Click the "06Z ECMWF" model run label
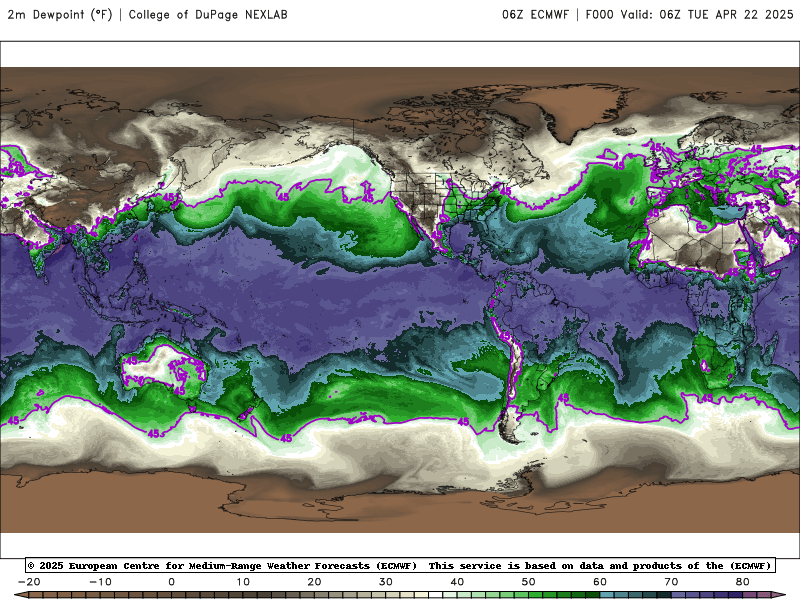Viewport: 800px width, 600px height. pos(535,14)
